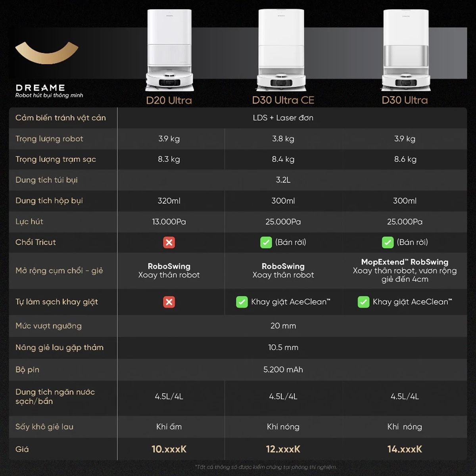Click the green check beside D30 Ultra CE AceClean
The width and height of the screenshot is (476, 476).
coord(242,302)
